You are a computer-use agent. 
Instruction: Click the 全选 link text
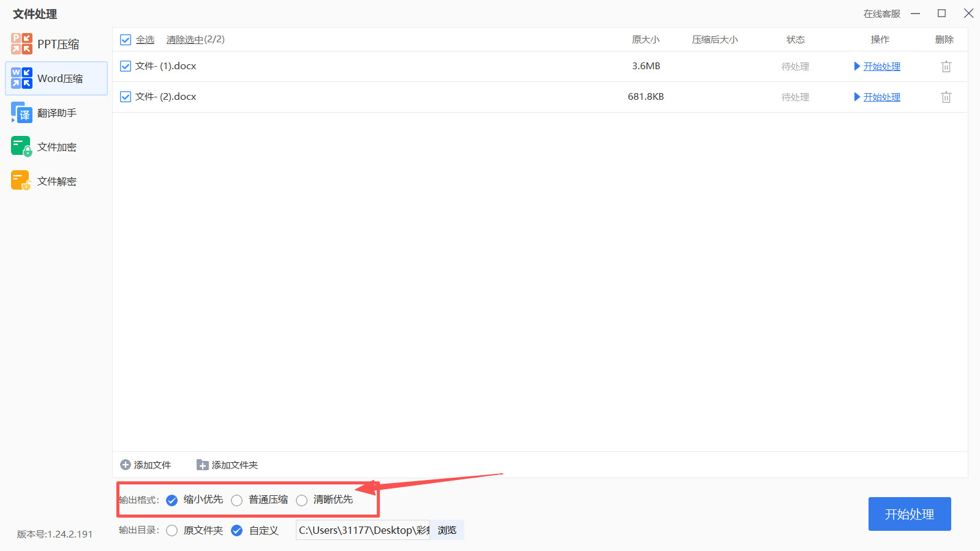pos(145,40)
